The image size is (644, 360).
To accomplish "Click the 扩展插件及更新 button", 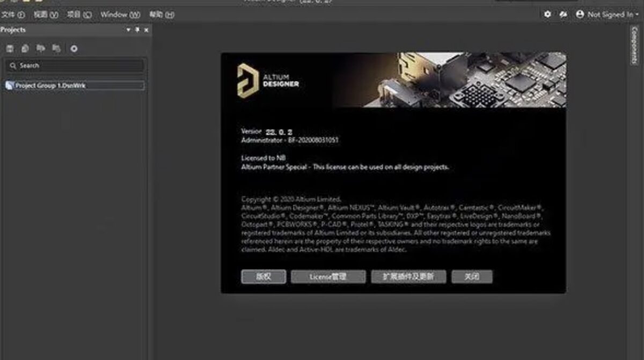I will [408, 277].
